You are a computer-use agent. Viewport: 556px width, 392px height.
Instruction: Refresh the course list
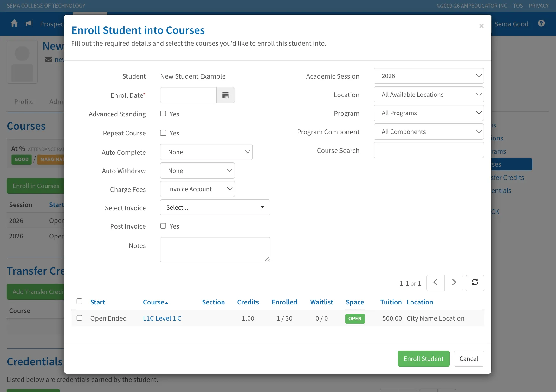tap(475, 283)
